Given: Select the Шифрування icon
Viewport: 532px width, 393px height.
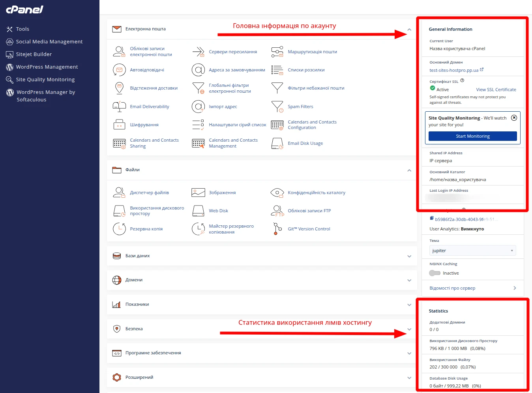Looking at the screenshot, I should coord(119,124).
